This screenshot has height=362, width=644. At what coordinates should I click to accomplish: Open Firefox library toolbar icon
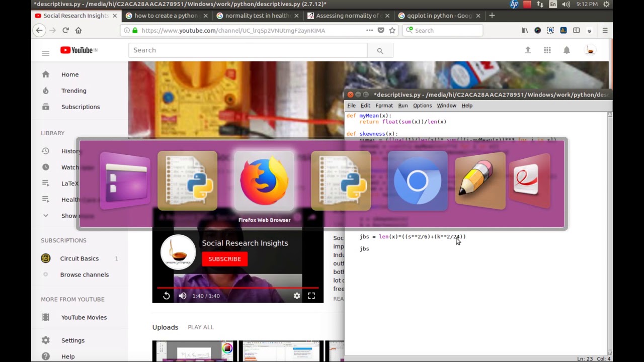tap(525, 30)
